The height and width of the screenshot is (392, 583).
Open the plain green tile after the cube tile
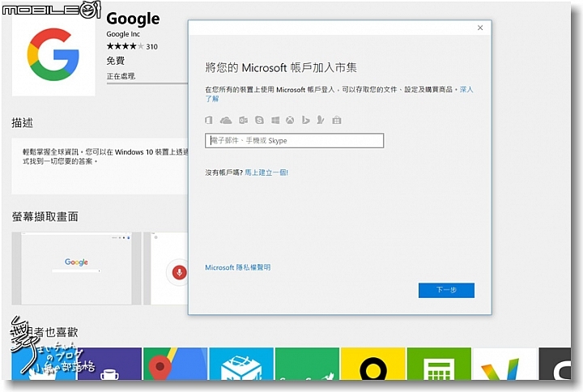[x=307, y=364]
